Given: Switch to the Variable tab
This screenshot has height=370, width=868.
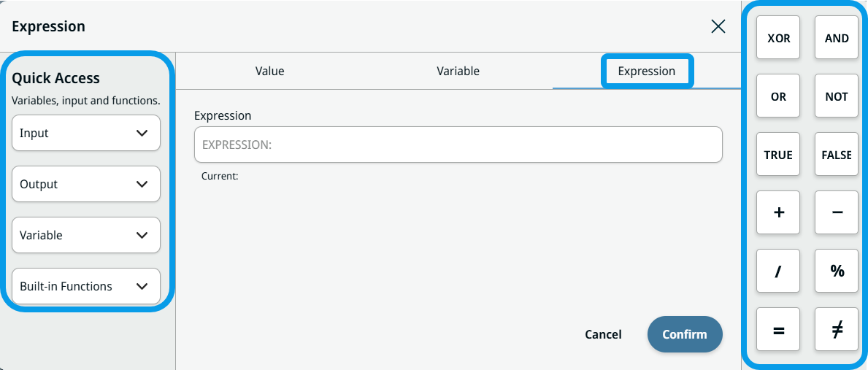Looking at the screenshot, I should tap(458, 72).
